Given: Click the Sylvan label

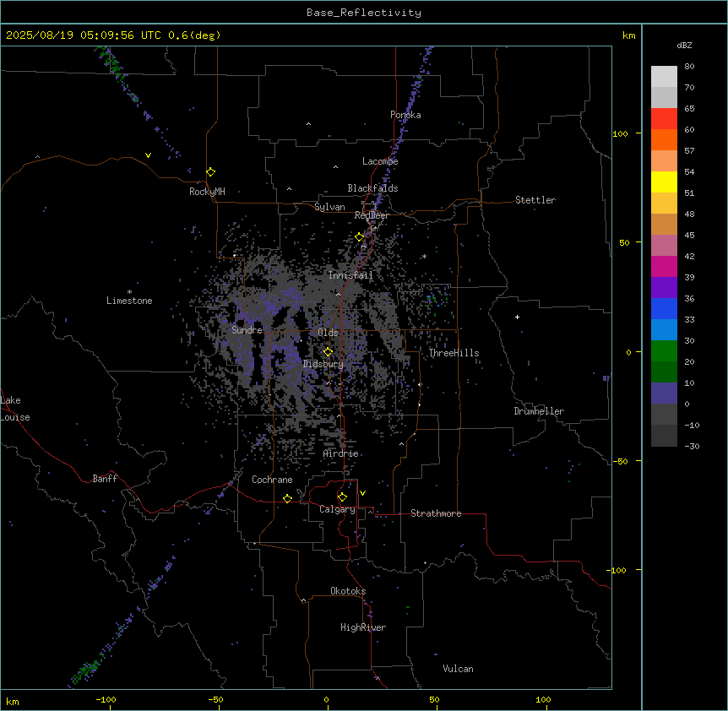Looking at the screenshot, I should click(329, 207).
